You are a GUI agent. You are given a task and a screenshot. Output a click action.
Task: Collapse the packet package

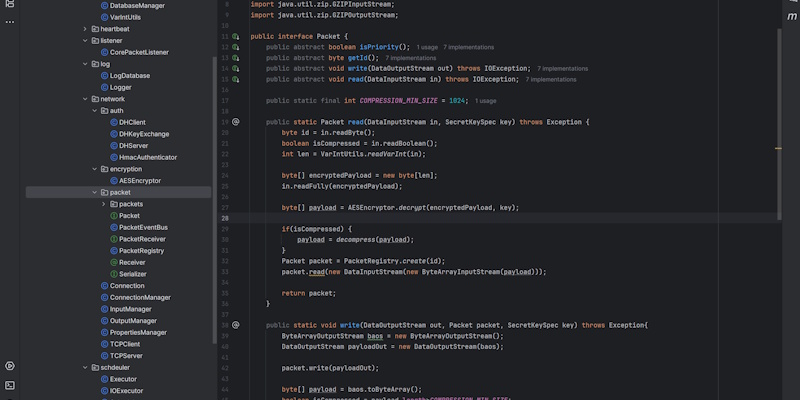click(94, 192)
